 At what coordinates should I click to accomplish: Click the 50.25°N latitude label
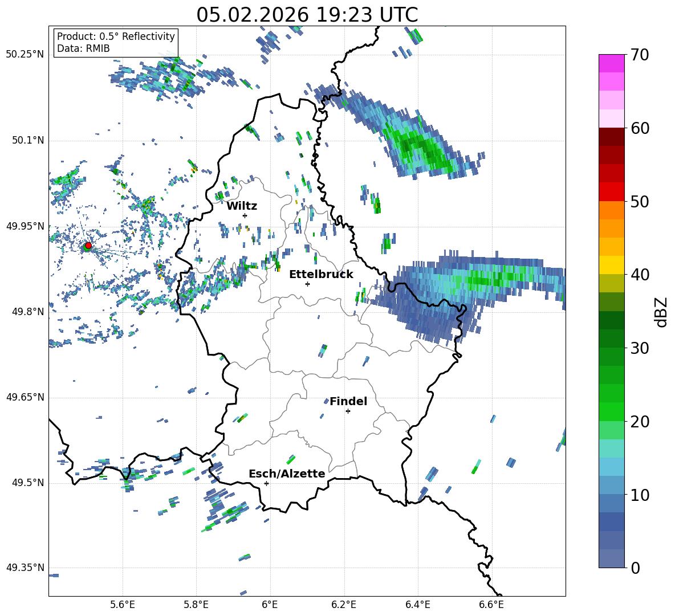pos(25,55)
